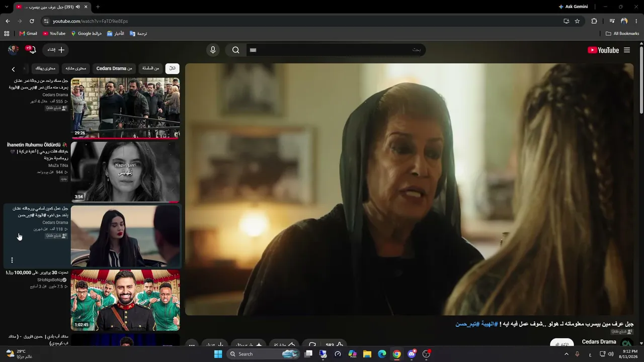This screenshot has width=644, height=362.
Task: Open the Chrome profile avatar
Action: 624,21
